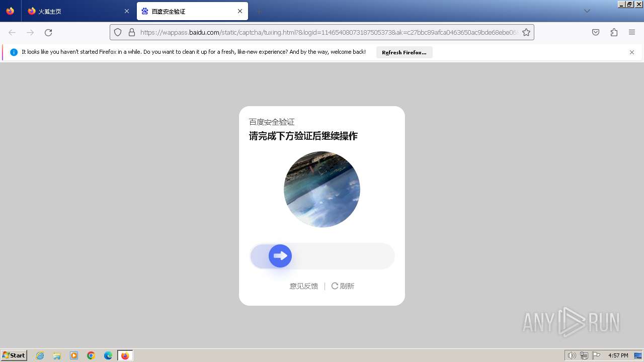This screenshot has width=644, height=362.
Task: Launch Microsoft Edge from taskbar
Action: [x=108, y=355]
